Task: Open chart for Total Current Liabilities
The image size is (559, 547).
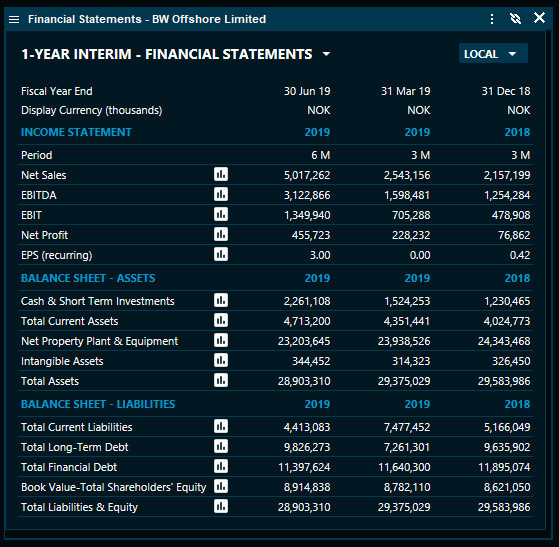Action: point(221,426)
